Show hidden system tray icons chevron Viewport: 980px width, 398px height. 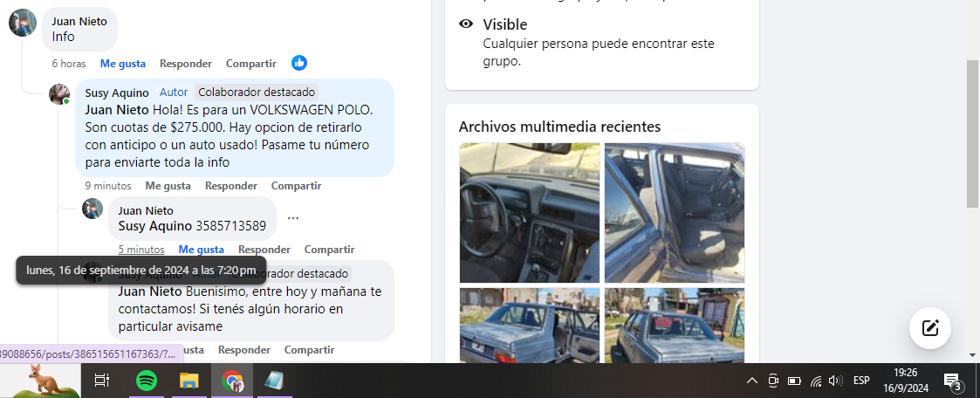[752, 381]
